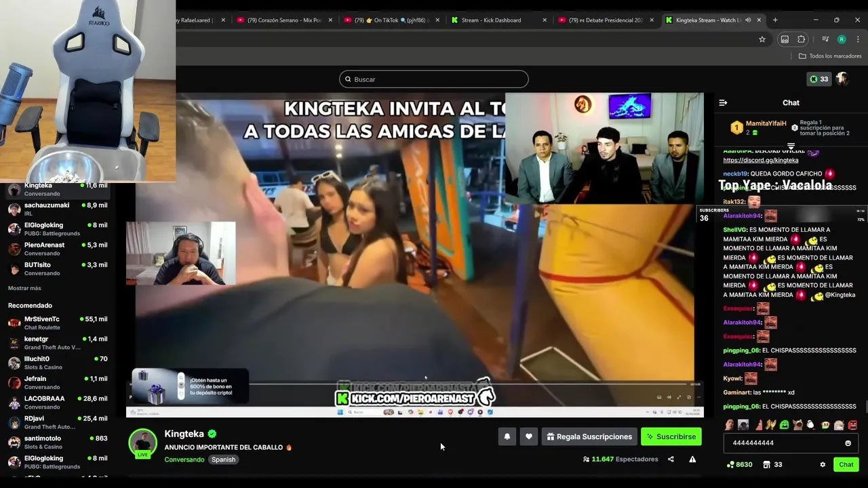Open emoji picker in the chat input
868x488 pixels.
click(x=848, y=443)
